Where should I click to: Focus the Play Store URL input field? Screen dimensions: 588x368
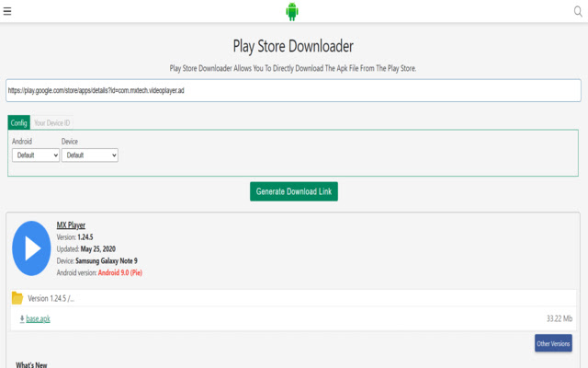point(293,90)
